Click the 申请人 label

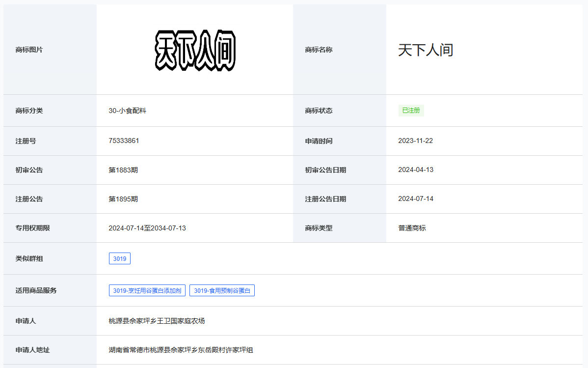[26, 321]
